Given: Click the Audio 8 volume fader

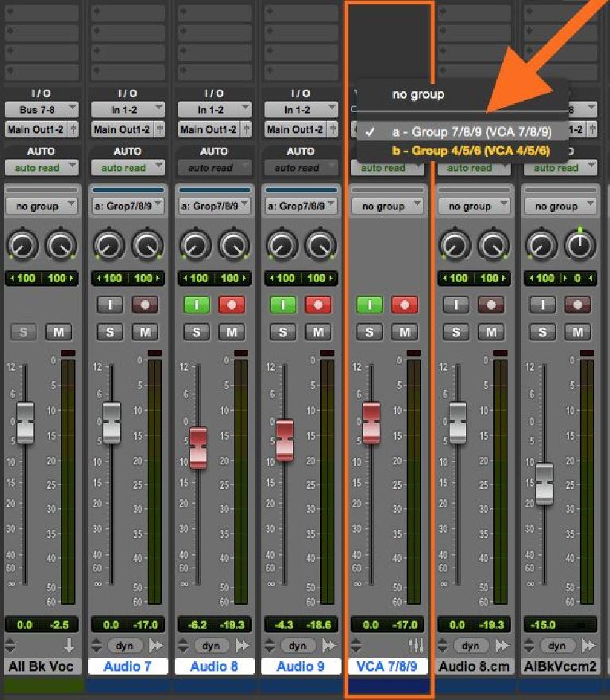Looking at the screenshot, I should click(198, 447).
